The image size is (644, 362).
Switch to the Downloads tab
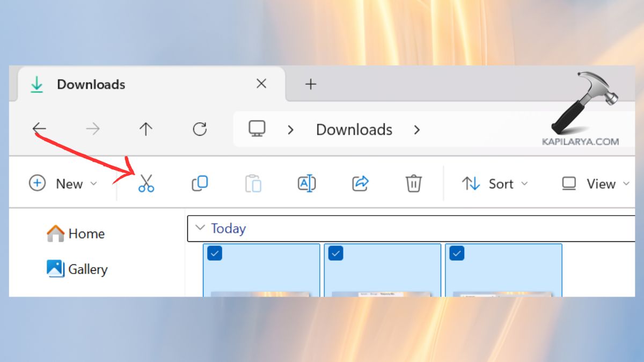(90, 84)
